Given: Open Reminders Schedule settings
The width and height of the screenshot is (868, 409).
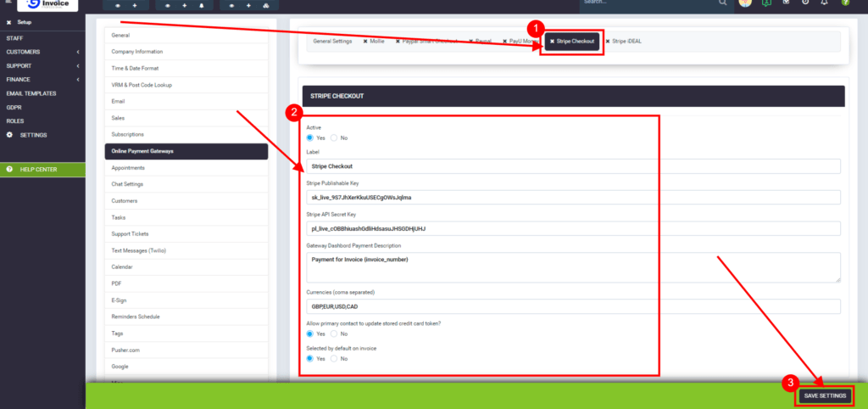Looking at the screenshot, I should (186, 317).
